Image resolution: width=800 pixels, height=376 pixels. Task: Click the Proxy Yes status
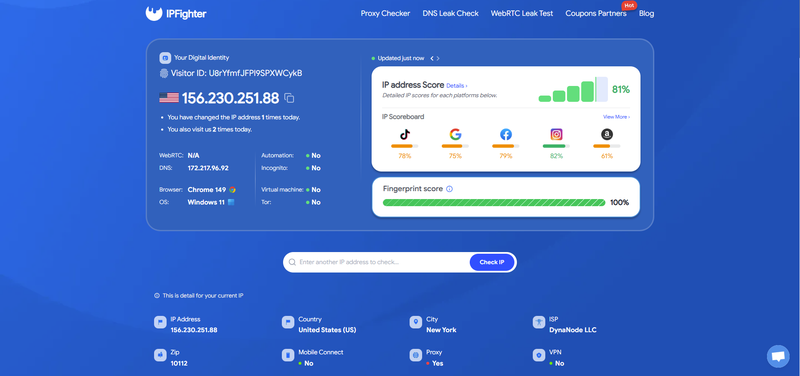pos(435,363)
